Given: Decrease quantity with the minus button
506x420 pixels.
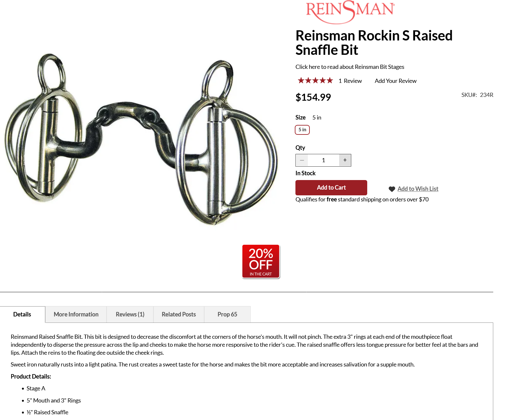Looking at the screenshot, I should 302,160.
